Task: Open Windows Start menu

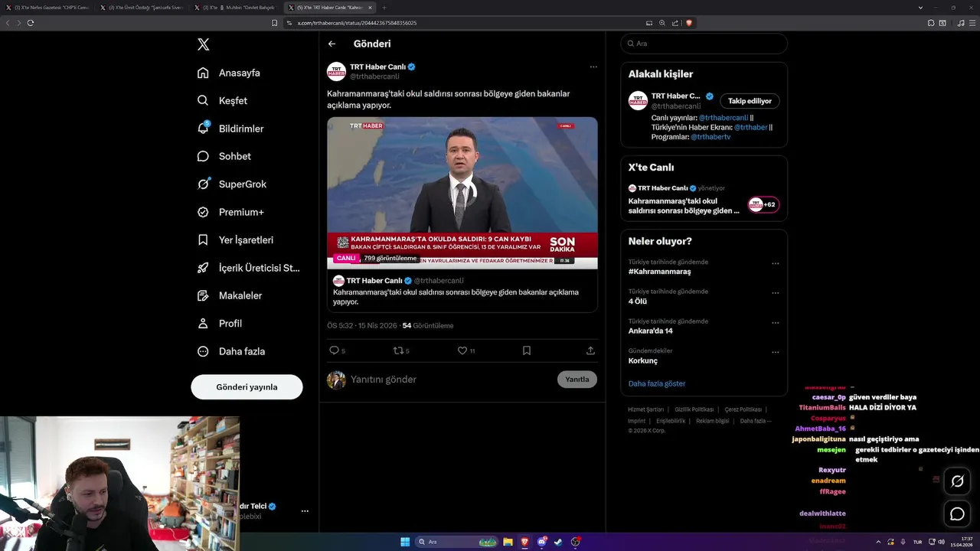Action: (405, 542)
